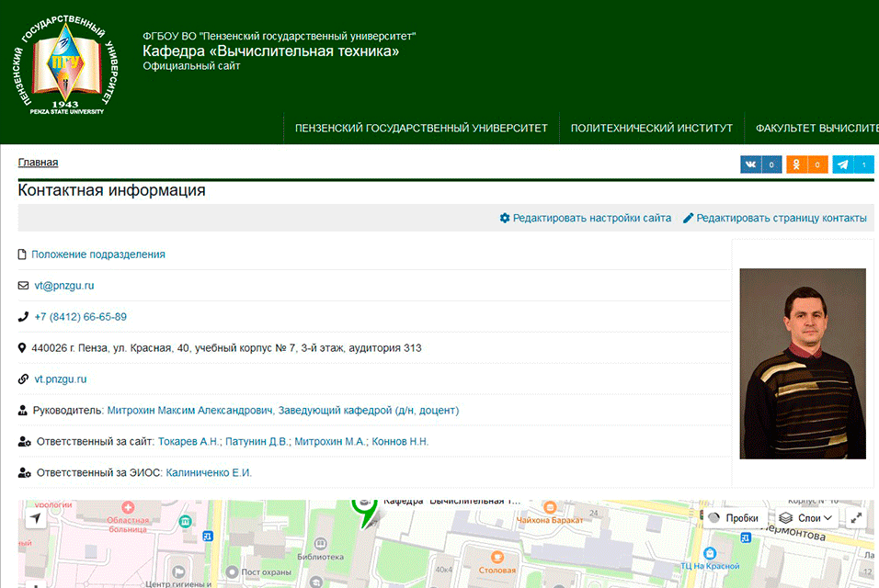Viewport: 879px width, 588px height.
Task: Open the Факультет вычислите… menu item
Action: pos(812,129)
